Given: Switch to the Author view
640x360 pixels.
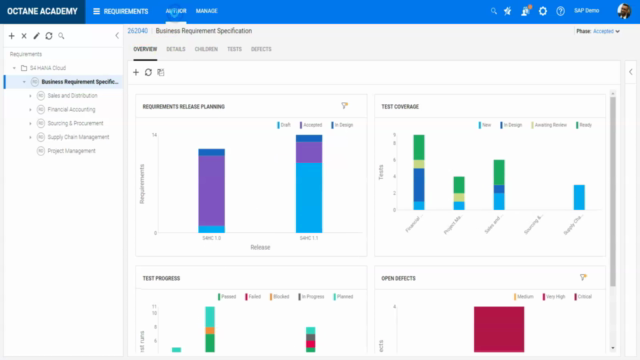Looking at the screenshot, I should 176,11.
